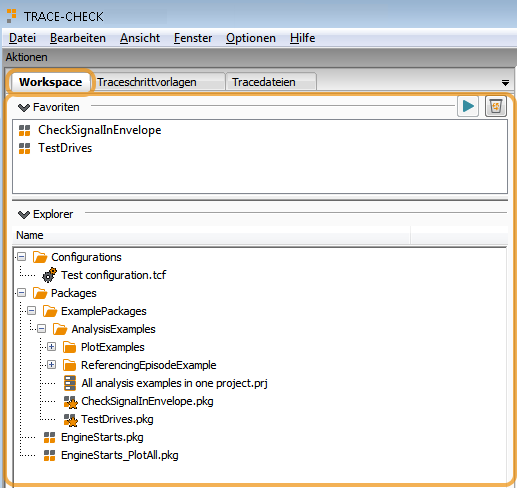This screenshot has height=488, width=517.
Task: Click the Packages folder icon
Action: [x=40, y=293]
